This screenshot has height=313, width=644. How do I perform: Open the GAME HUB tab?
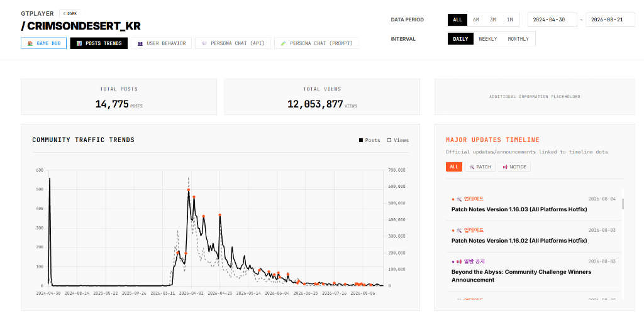(43, 43)
